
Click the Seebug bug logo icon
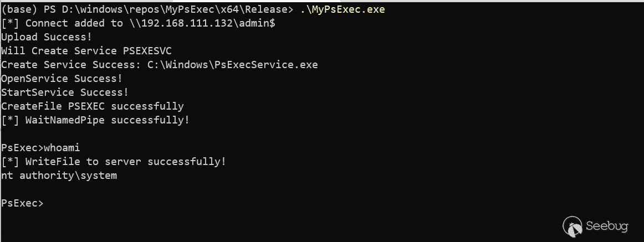pos(573,226)
